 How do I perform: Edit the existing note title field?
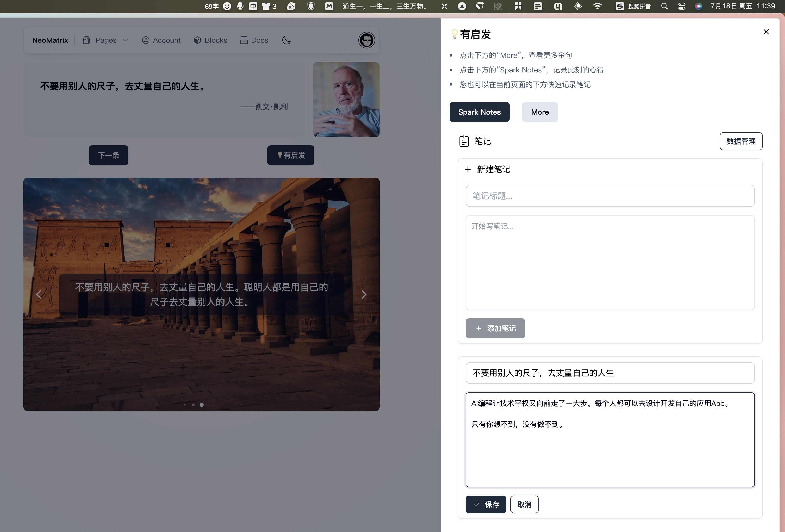click(x=610, y=373)
